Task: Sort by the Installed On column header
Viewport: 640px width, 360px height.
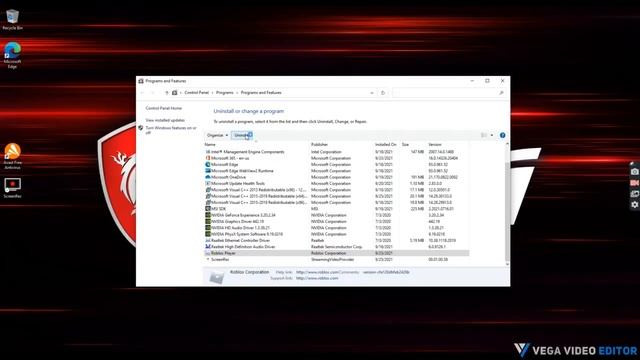Action: click(386, 144)
